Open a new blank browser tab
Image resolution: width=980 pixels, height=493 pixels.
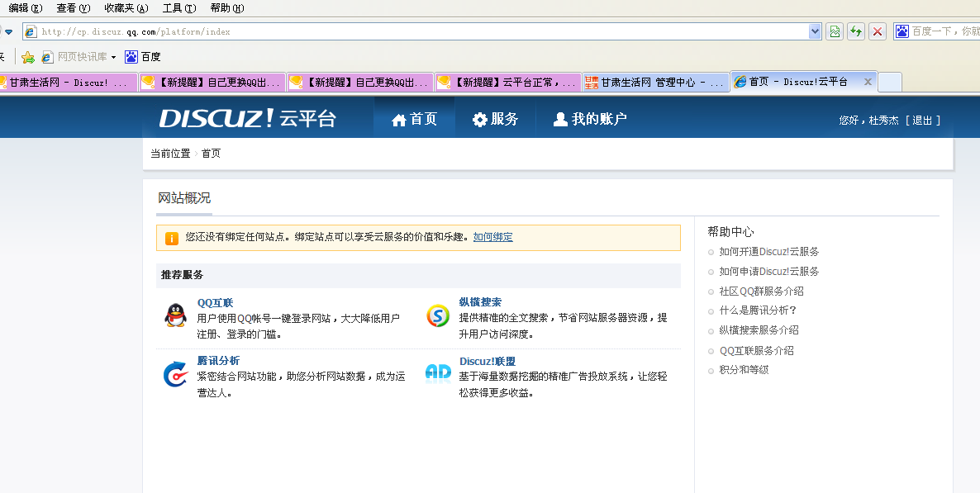890,83
